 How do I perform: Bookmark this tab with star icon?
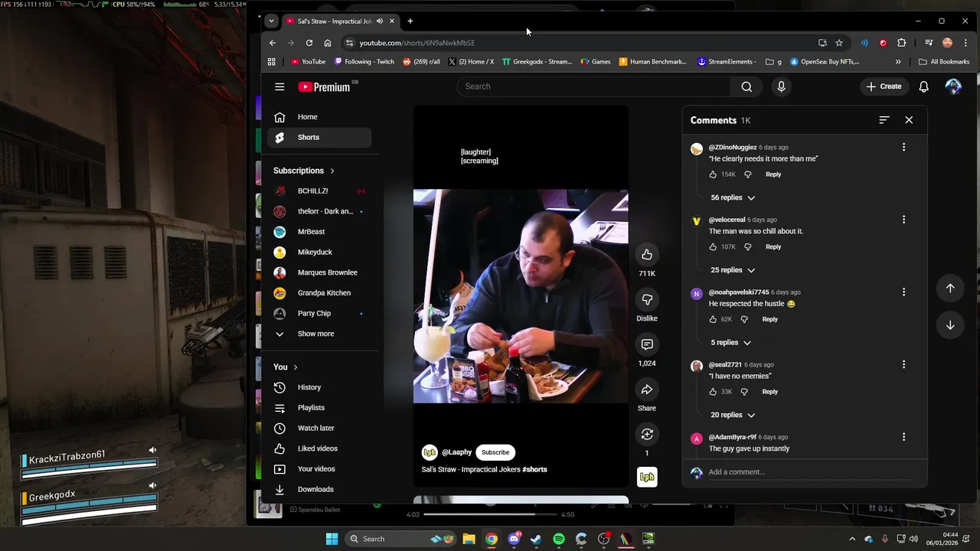tap(839, 43)
